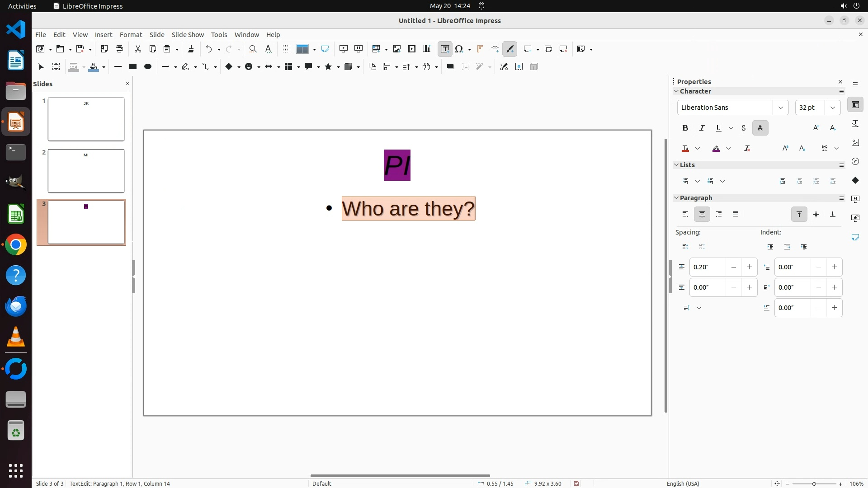Toggle Italic text formatting
Image resolution: width=868 pixels, height=488 pixels.
pos(702,128)
